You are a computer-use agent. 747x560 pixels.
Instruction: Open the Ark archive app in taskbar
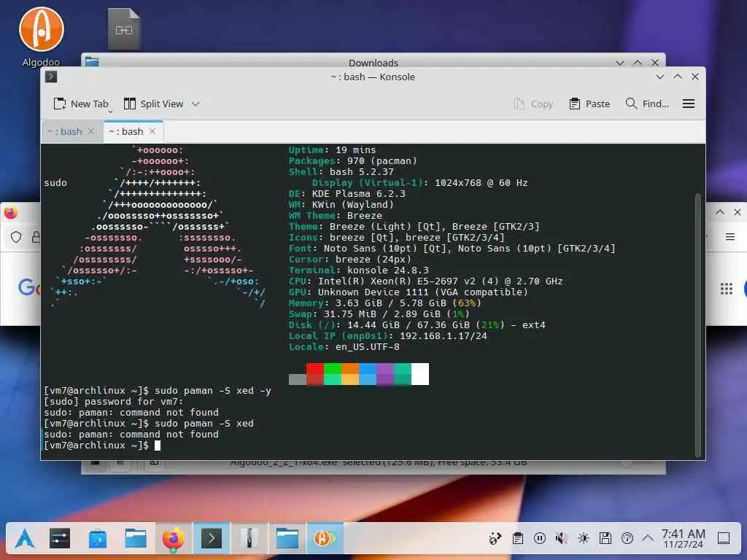pos(249,539)
